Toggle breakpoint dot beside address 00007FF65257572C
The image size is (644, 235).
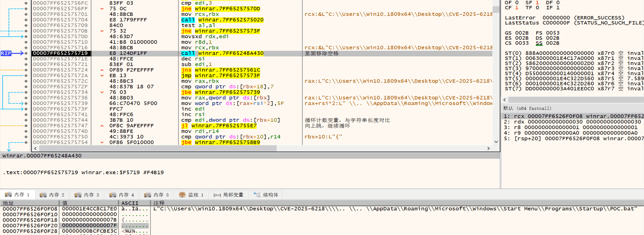[26, 81]
